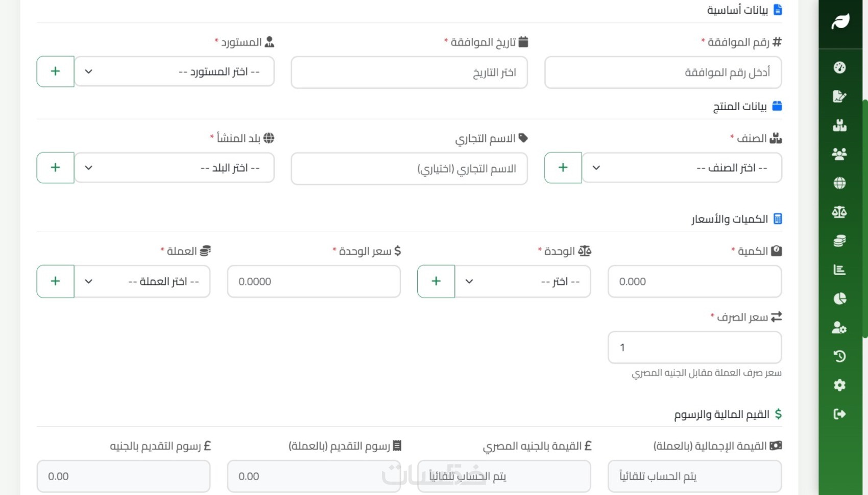868x495 pixels.
Task: Click the pie chart sidebar icon
Action: [839, 299]
